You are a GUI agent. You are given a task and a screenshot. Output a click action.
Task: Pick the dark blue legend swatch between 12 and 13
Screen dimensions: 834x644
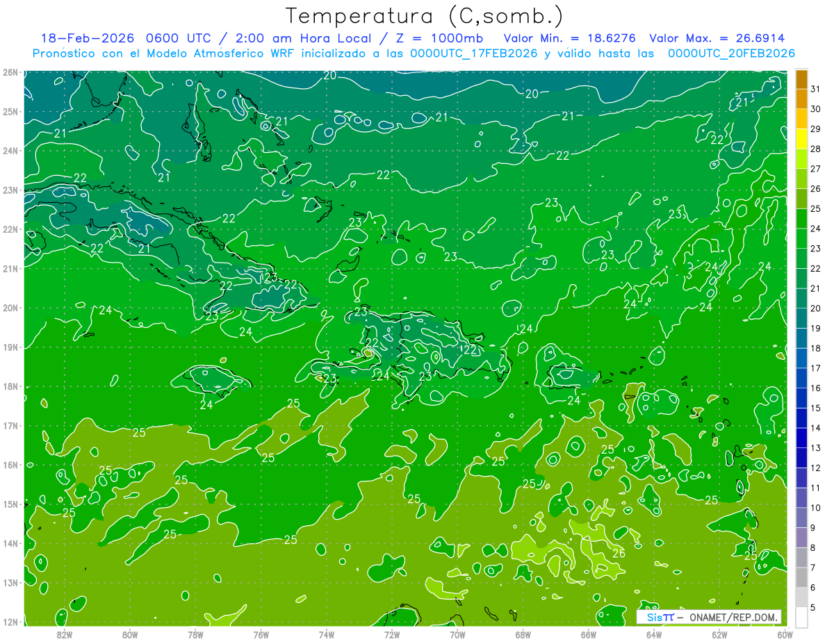click(x=801, y=458)
